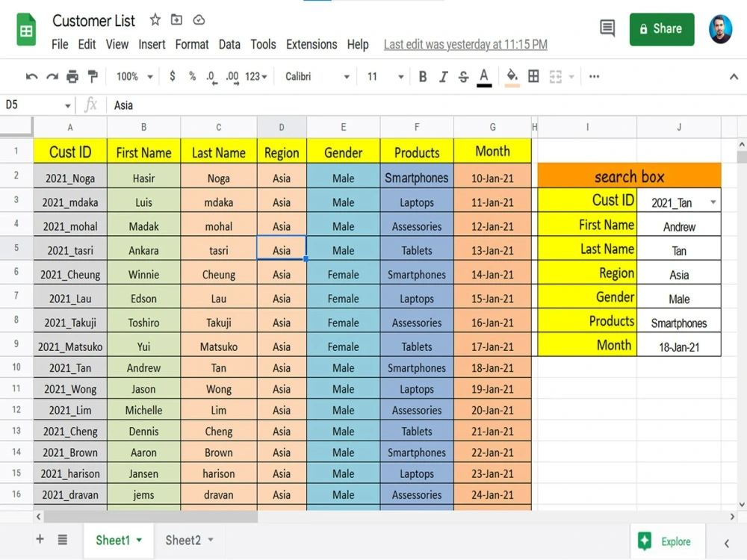Open the Edit menu

(87, 44)
